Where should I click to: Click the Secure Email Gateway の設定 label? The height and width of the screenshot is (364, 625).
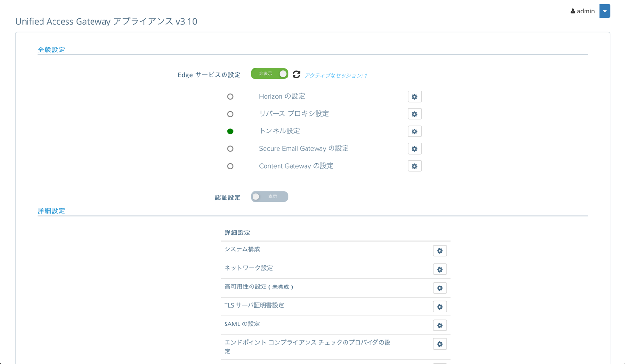pyautogui.click(x=304, y=148)
